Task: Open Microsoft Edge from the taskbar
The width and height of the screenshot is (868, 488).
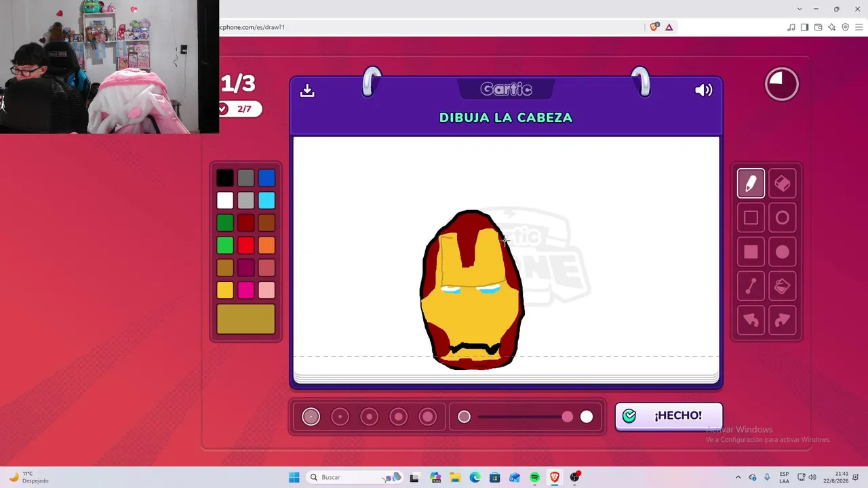Action: point(475,477)
